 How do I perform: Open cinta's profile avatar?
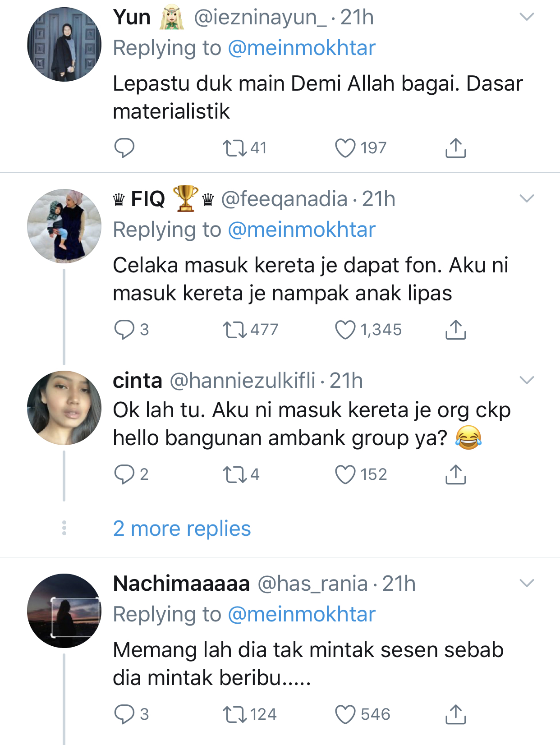(x=64, y=408)
